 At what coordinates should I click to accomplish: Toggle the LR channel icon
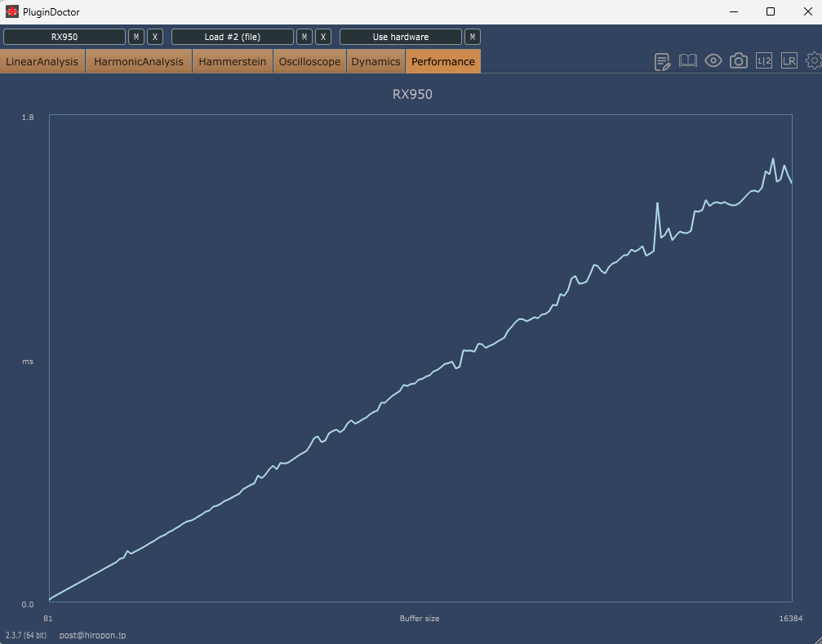click(789, 60)
